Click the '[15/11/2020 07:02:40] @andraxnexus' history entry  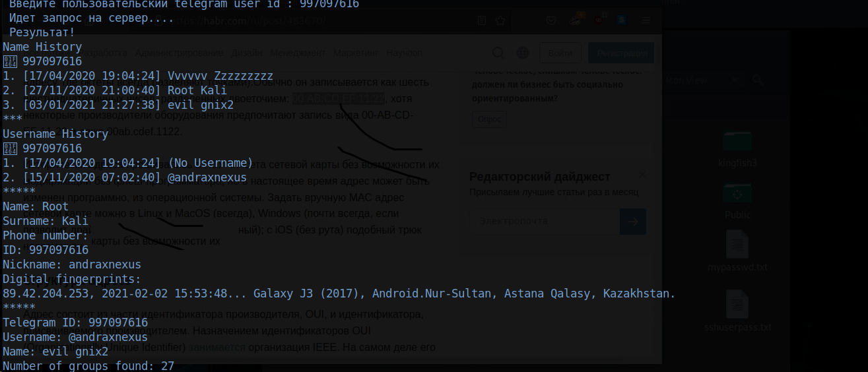pyautogui.click(x=125, y=177)
